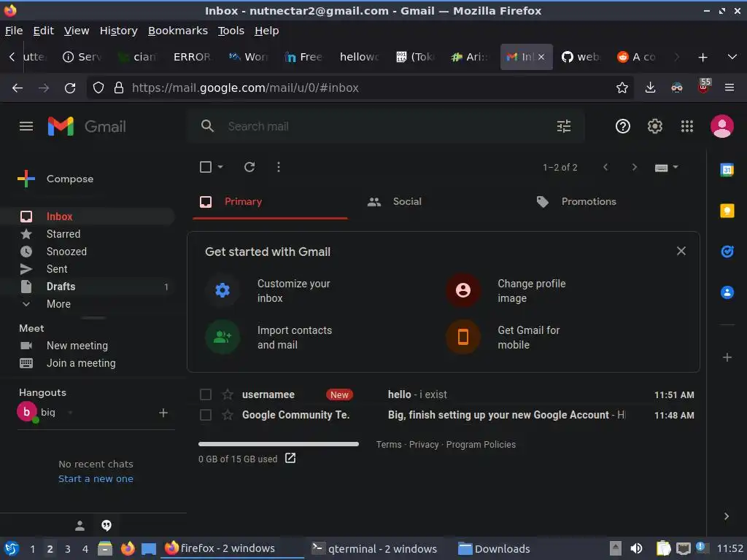Screen dimensions: 747x560
Task: Open Google account profile avatar
Action: pyautogui.click(x=721, y=126)
